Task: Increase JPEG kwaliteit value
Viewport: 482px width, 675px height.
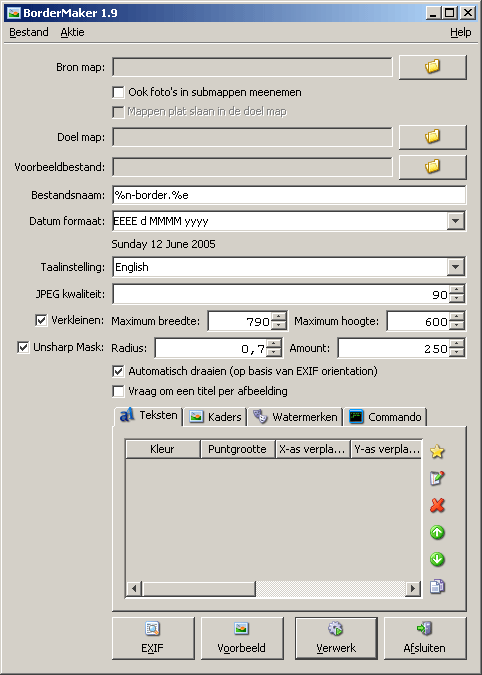Action: point(457,290)
